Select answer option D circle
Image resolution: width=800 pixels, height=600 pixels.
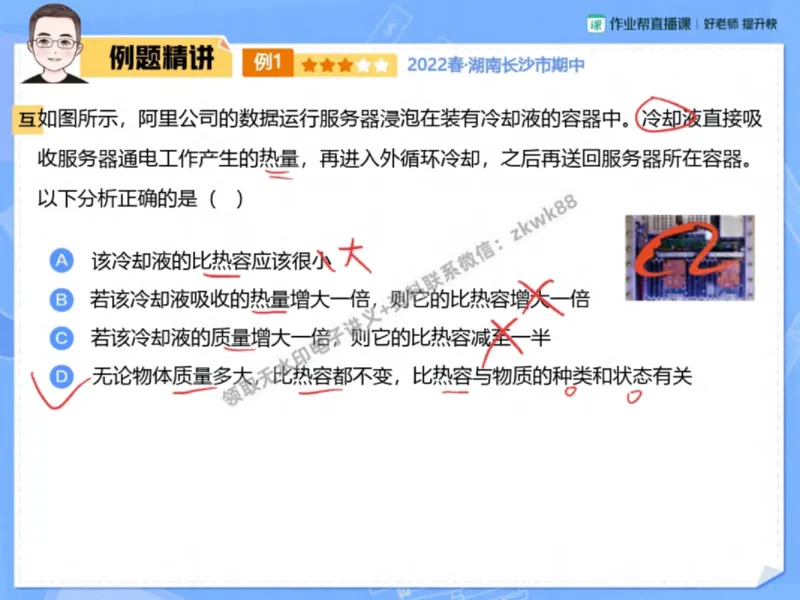click(62, 377)
